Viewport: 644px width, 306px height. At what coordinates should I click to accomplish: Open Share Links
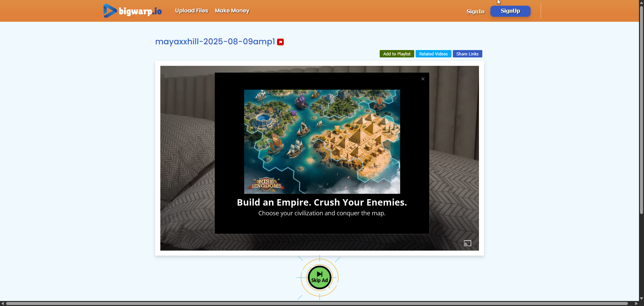tap(467, 54)
